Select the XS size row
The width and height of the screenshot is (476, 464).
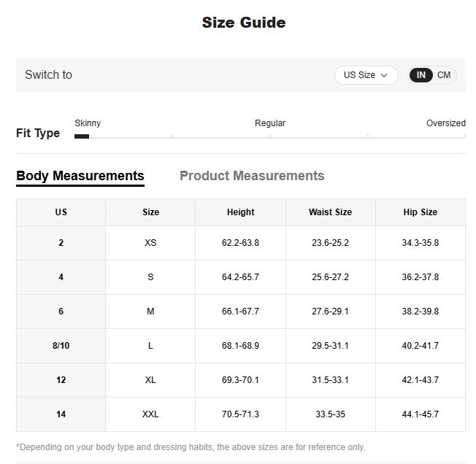point(150,243)
